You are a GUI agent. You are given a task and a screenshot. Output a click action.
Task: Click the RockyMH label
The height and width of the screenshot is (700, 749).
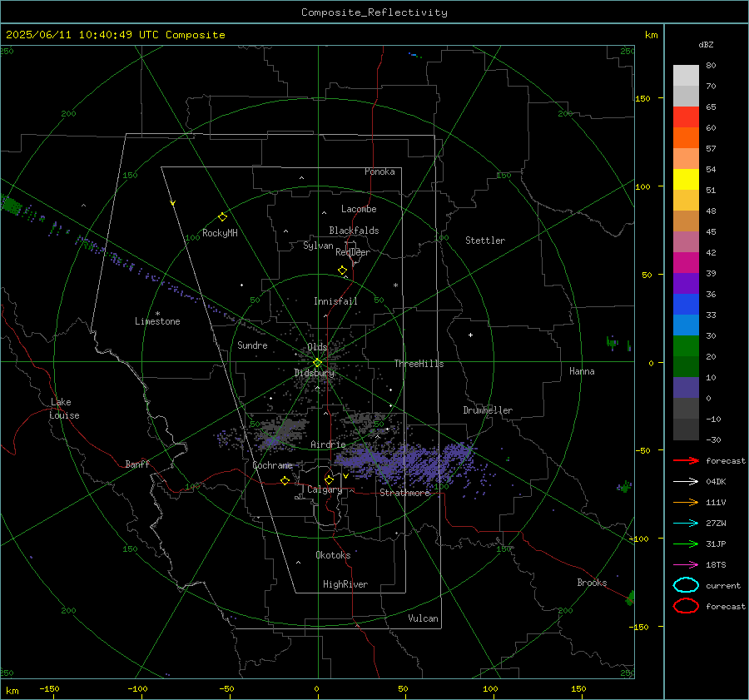220,233
